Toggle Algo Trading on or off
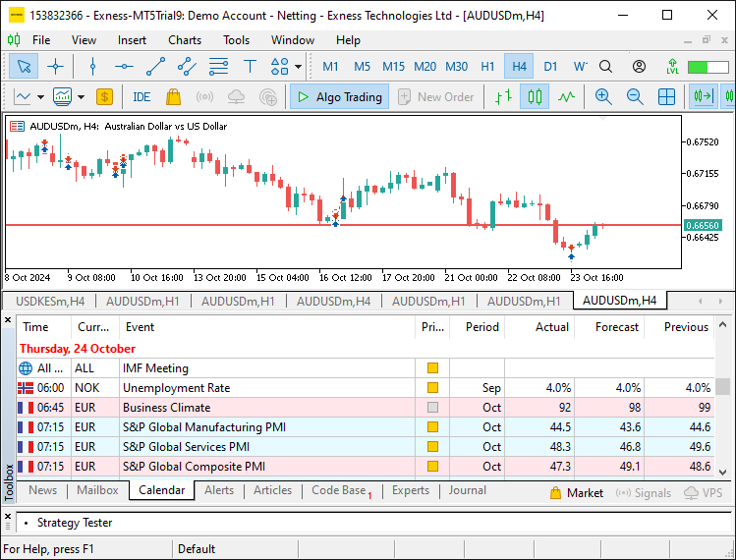Screen dimensions: 736x560 tap(339, 96)
